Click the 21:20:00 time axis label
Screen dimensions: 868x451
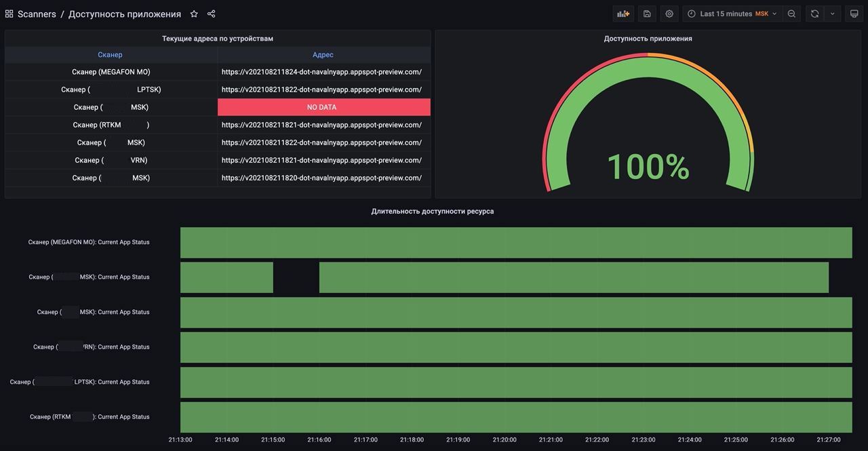click(505, 439)
